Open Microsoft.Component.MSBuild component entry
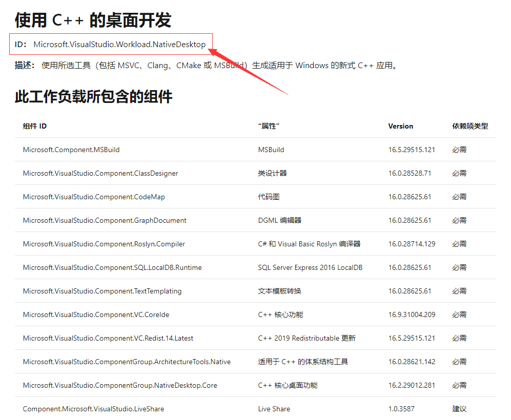Image resolution: width=511 pixels, height=420 pixels. [x=71, y=150]
